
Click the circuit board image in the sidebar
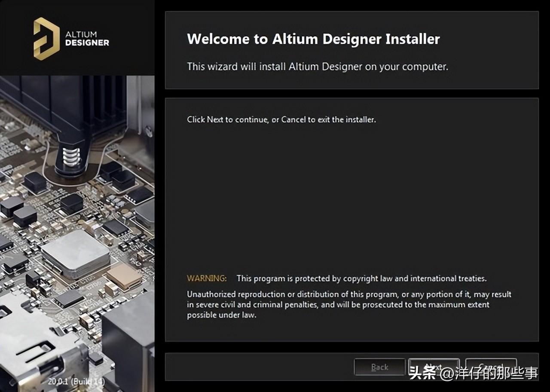pyautogui.click(x=77, y=233)
